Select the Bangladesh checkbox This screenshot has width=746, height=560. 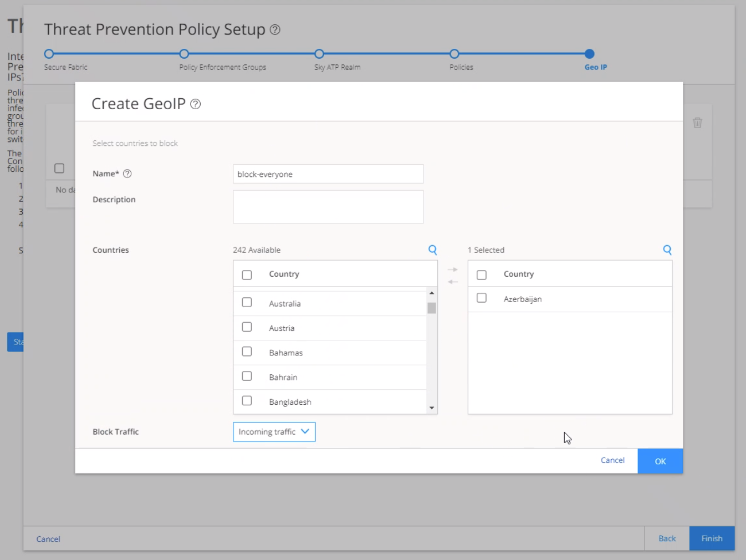click(x=247, y=400)
